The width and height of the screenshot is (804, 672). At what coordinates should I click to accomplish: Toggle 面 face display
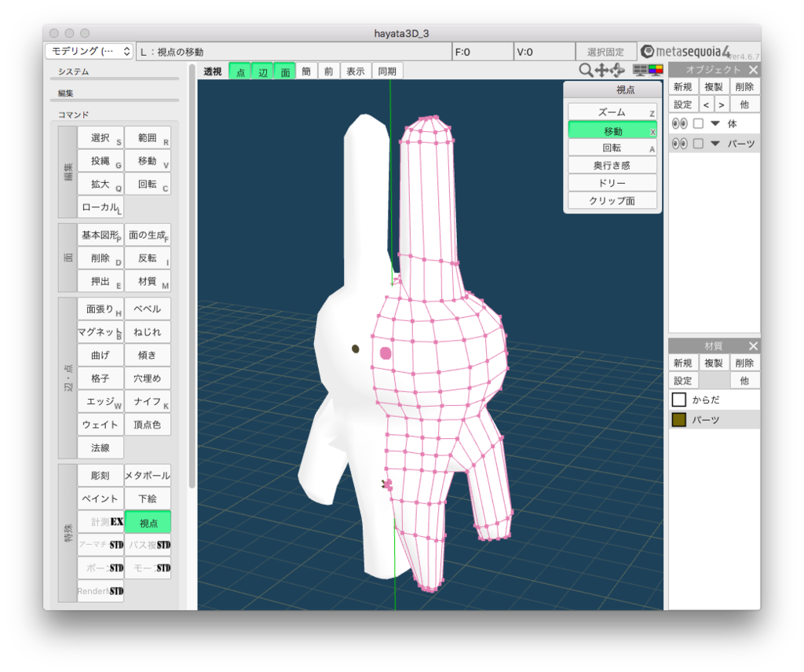point(285,71)
